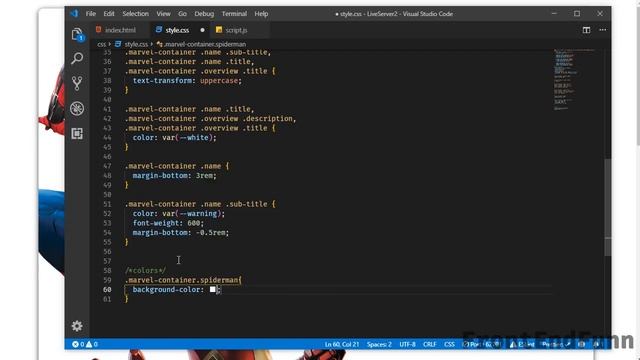Click line number 59 in the gutter
The height and width of the screenshot is (360, 640).
coord(107,280)
